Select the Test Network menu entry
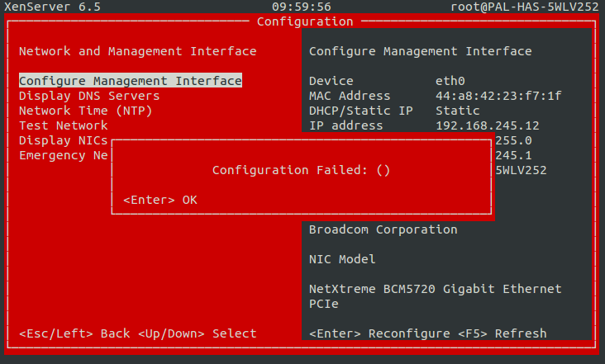 coord(64,125)
